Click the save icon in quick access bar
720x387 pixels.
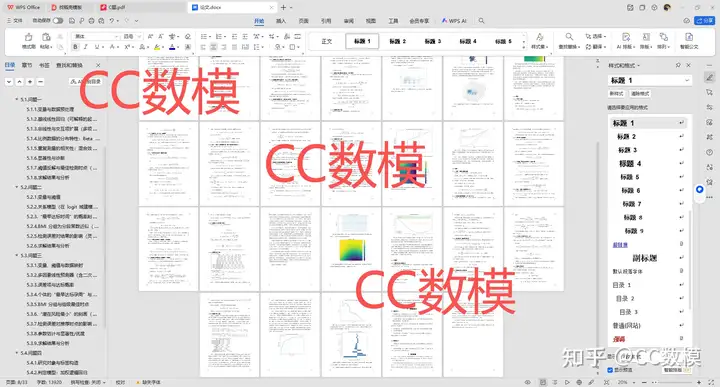click(x=72, y=21)
